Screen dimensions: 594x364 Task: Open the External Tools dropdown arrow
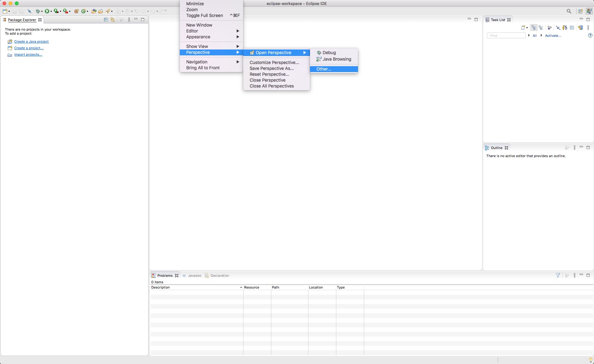click(x=70, y=11)
